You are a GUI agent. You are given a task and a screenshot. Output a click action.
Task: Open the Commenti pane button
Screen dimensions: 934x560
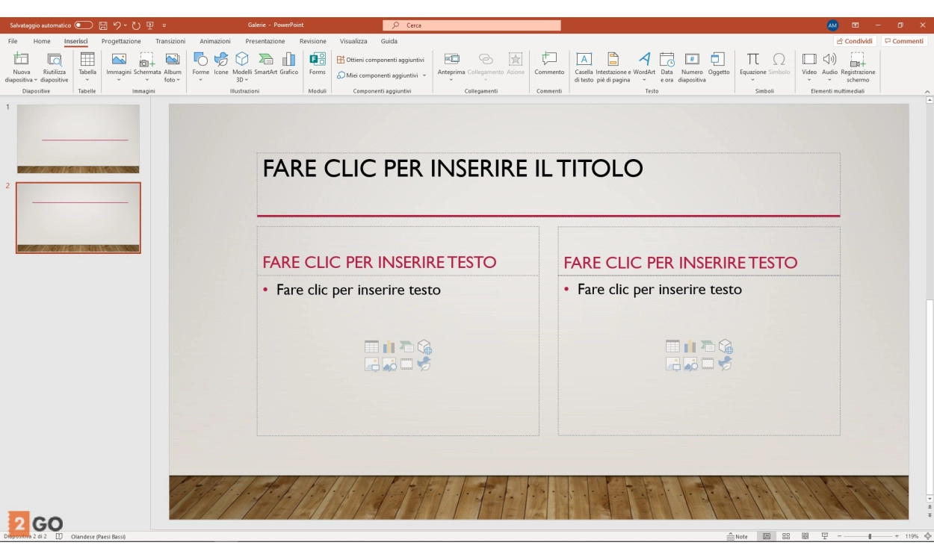tap(903, 42)
